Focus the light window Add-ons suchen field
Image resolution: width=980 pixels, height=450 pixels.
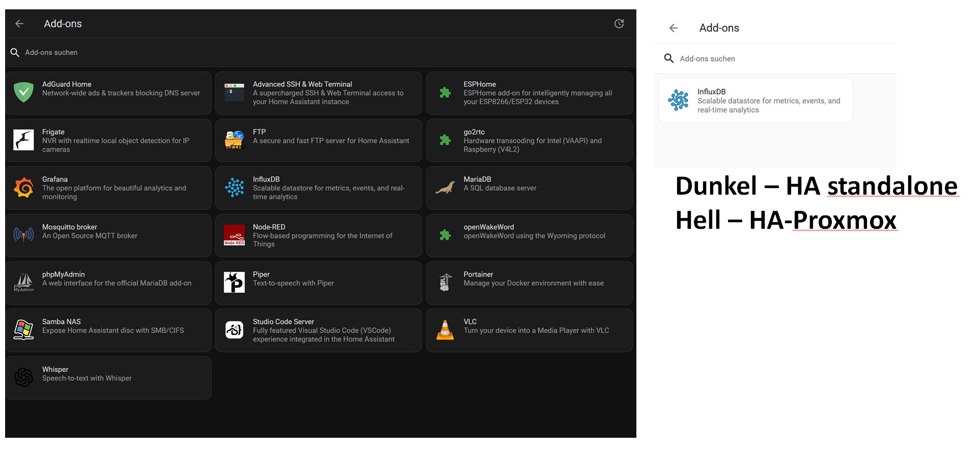(775, 59)
